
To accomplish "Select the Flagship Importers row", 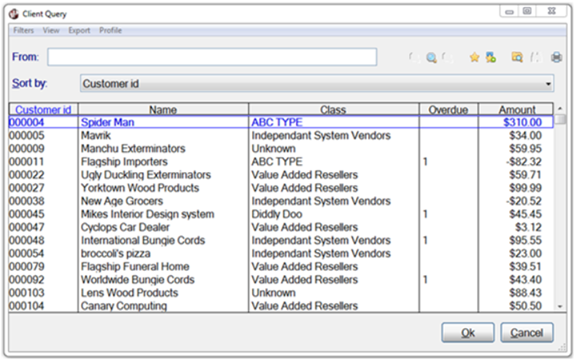I will coord(281,161).
